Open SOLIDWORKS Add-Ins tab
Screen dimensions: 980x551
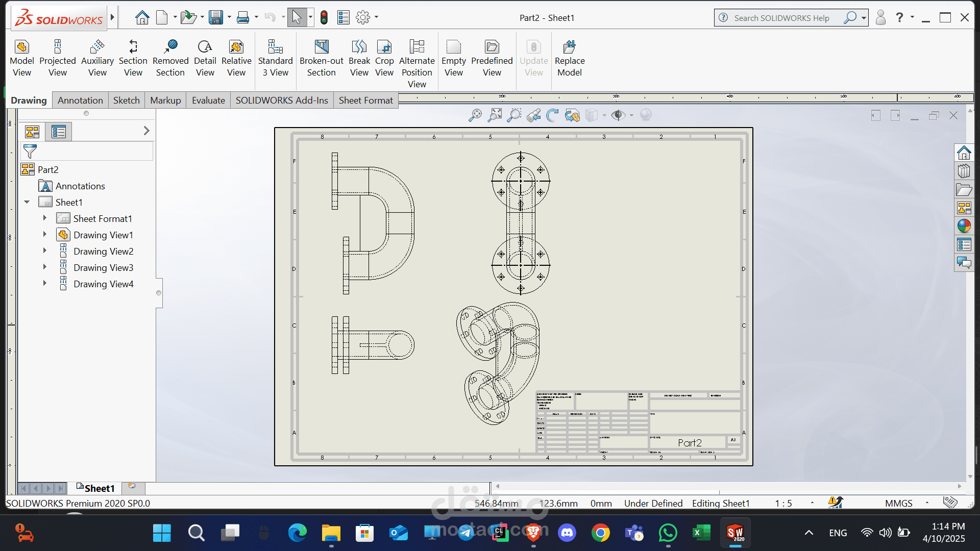click(x=282, y=101)
